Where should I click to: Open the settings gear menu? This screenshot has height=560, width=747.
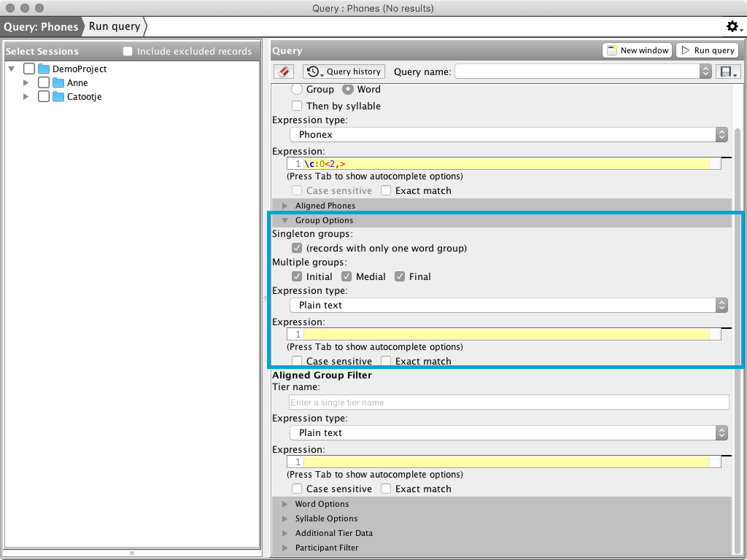tap(733, 27)
